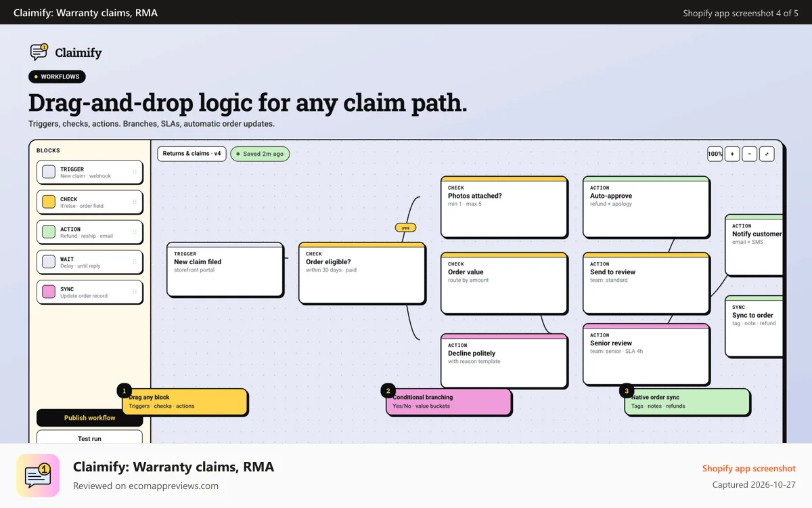Click the Test run button

(89, 438)
